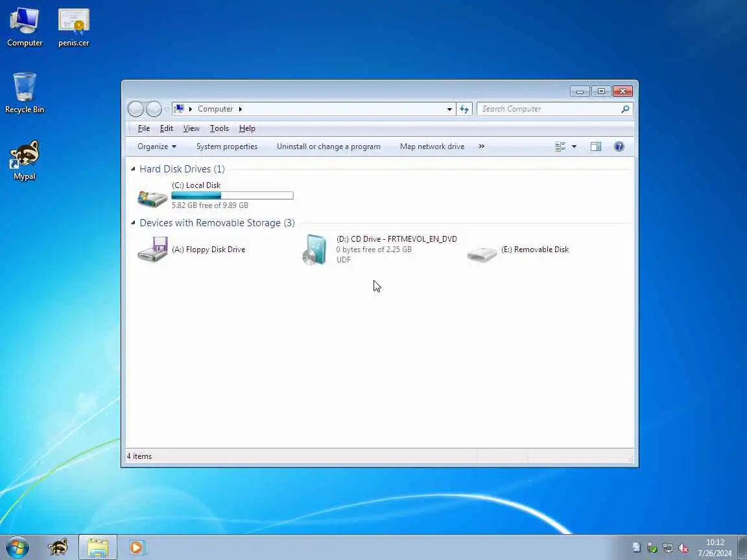Viewport: 747px width, 560px height.
Task: Click the computer icon in address bar
Action: pyautogui.click(x=179, y=109)
